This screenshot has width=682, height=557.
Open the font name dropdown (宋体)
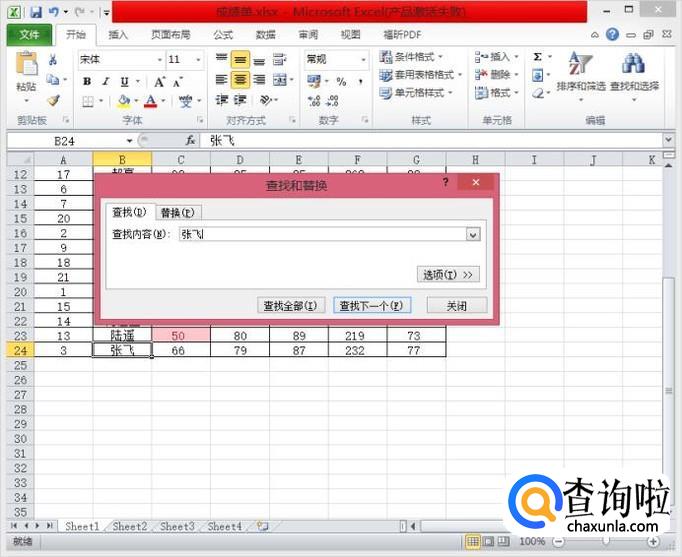160,60
